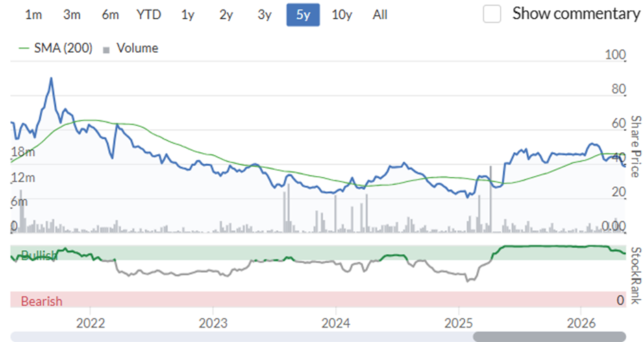
Task: Click the 2024 axis label
Action: click(x=336, y=323)
